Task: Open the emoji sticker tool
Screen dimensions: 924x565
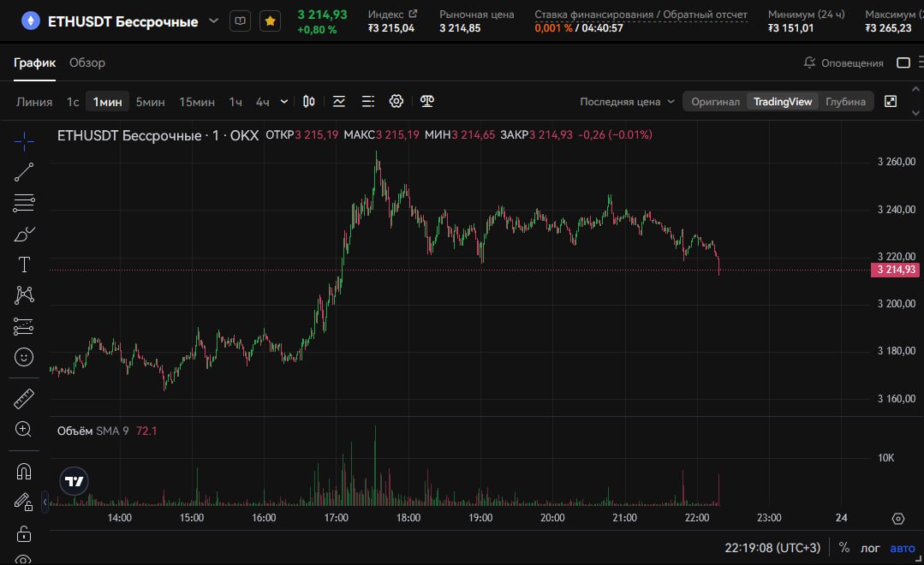Action: tap(24, 357)
